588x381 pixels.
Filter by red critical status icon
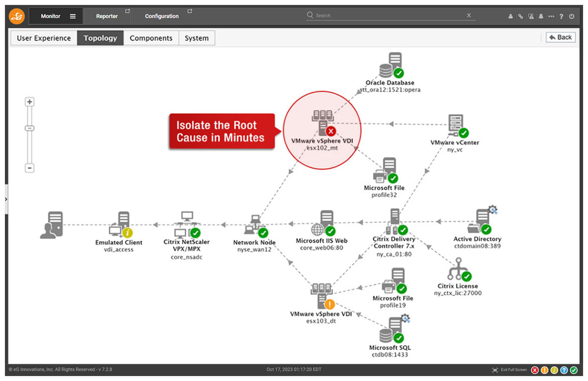pos(535,370)
